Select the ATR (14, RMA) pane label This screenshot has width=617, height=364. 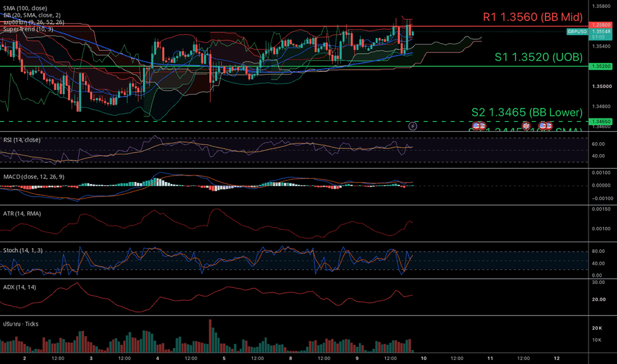(22, 213)
